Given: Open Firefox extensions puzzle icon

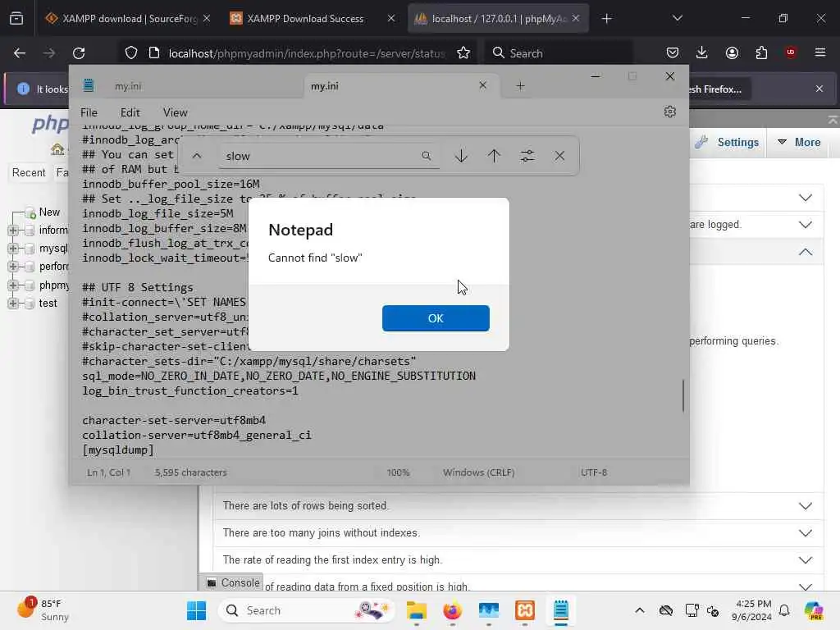Looking at the screenshot, I should [761, 52].
